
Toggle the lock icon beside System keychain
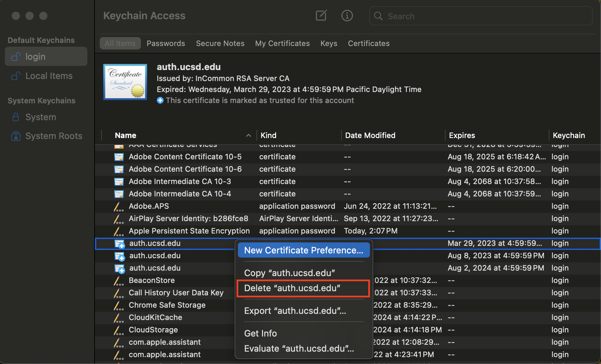point(15,117)
